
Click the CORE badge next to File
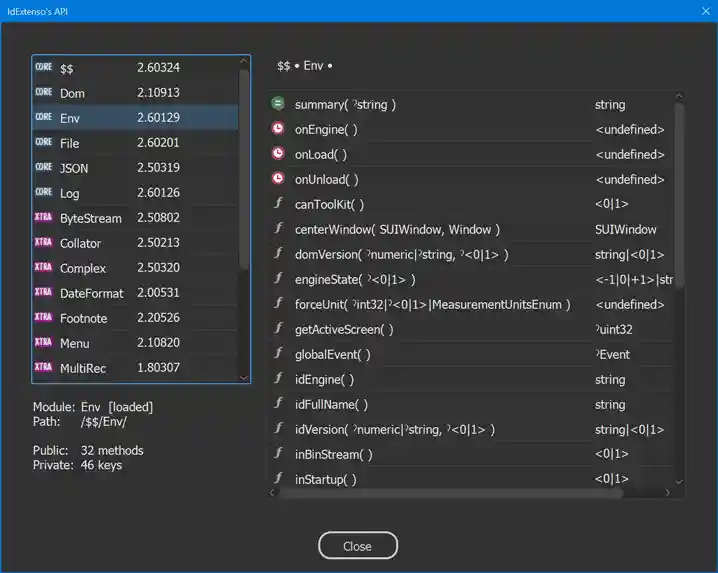[44, 142]
